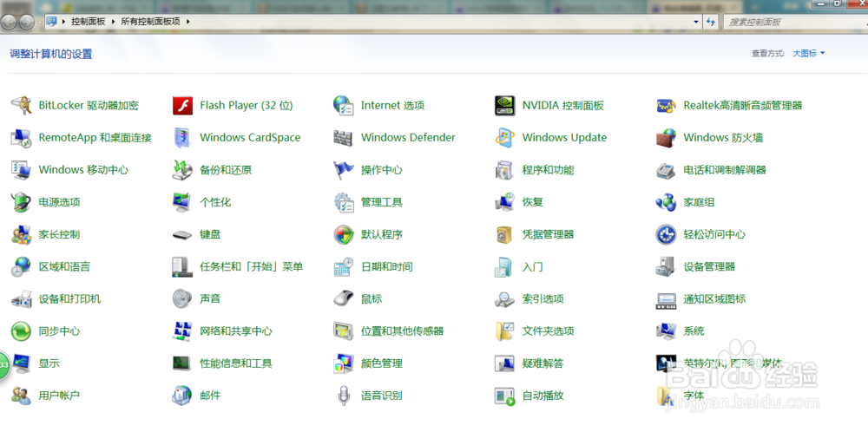
Task: Open Windows 移动中心 icon
Action: point(21,170)
